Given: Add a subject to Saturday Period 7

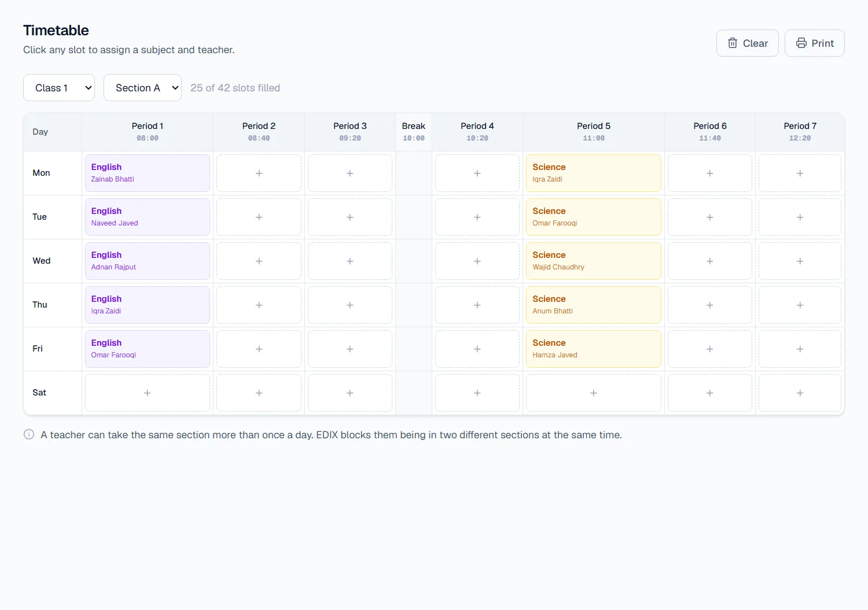Looking at the screenshot, I should pyautogui.click(x=800, y=393).
